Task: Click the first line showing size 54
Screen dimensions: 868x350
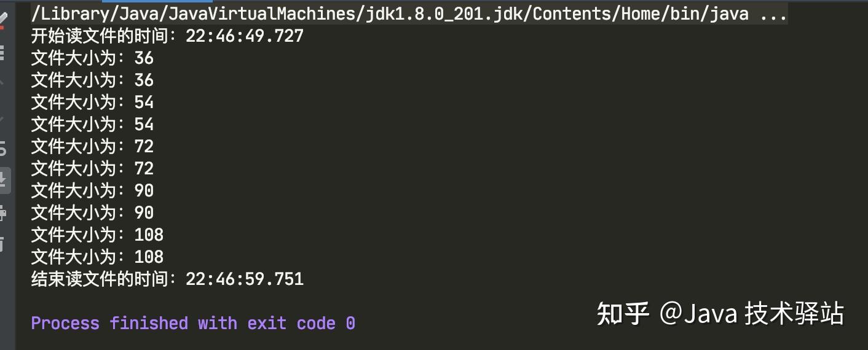Action: point(92,103)
